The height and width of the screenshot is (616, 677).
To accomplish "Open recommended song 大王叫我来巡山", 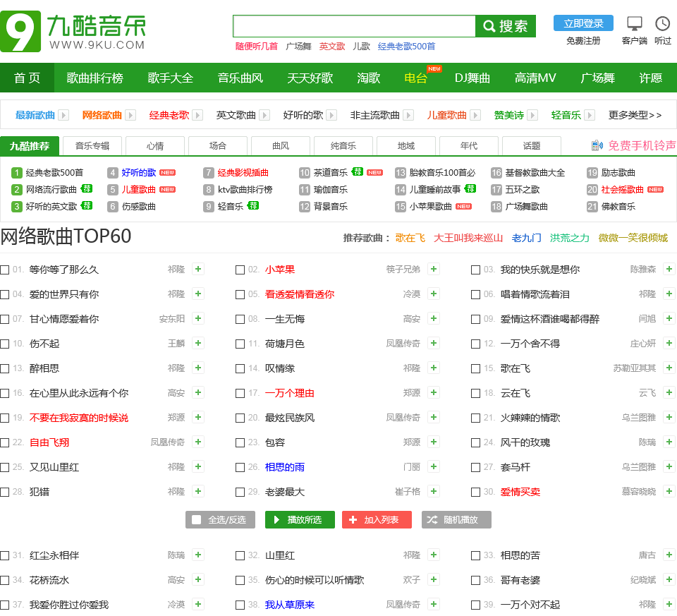I will [468, 238].
